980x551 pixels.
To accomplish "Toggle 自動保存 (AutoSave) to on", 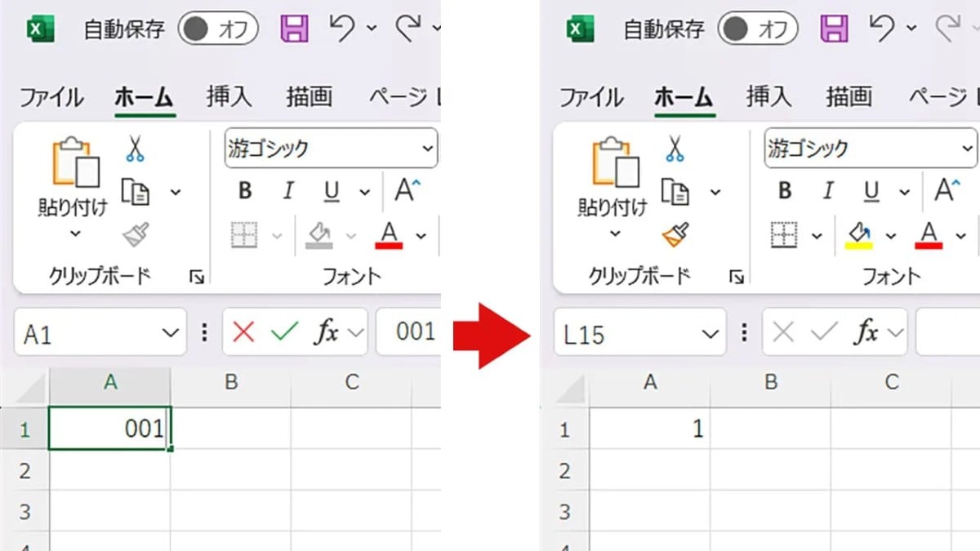I will coord(217,28).
